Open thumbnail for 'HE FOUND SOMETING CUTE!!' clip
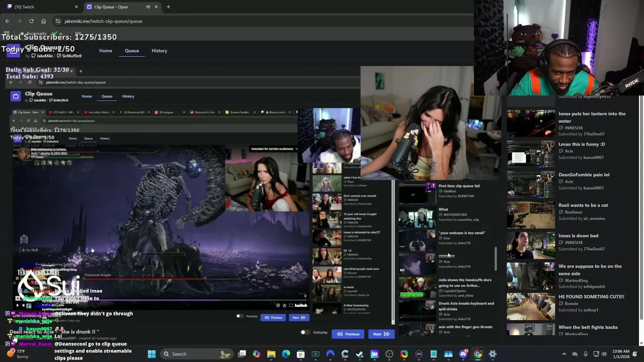 (531, 306)
